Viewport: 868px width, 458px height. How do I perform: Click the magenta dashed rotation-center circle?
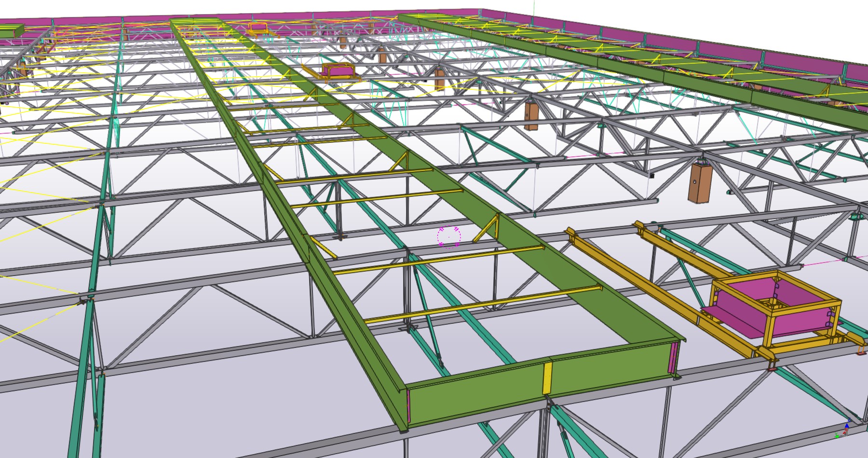tap(449, 237)
